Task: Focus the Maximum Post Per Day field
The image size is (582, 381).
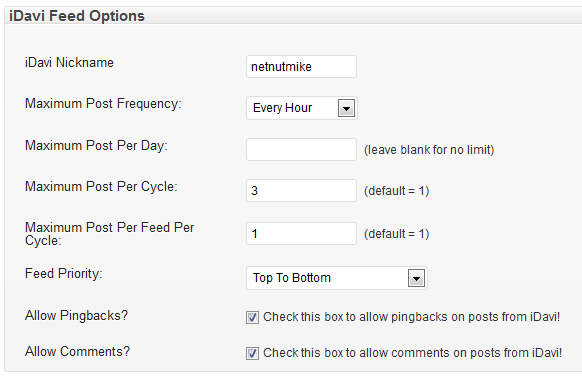Action: (301, 150)
